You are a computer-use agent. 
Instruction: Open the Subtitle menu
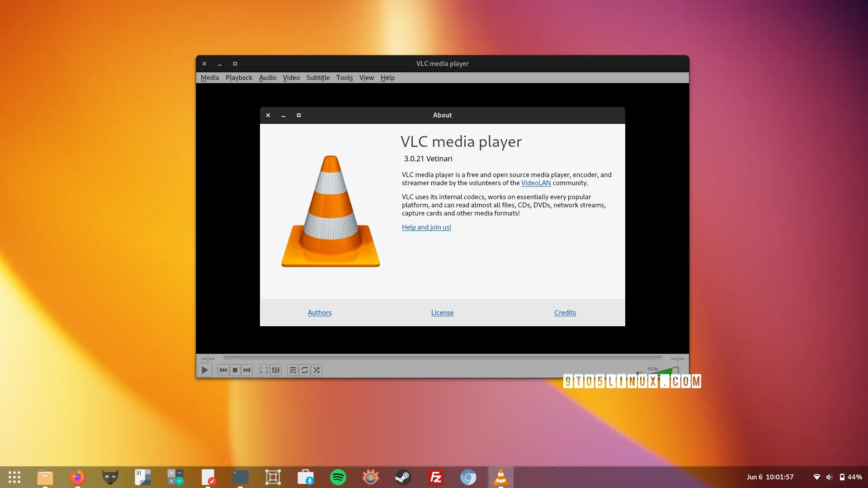(x=318, y=78)
